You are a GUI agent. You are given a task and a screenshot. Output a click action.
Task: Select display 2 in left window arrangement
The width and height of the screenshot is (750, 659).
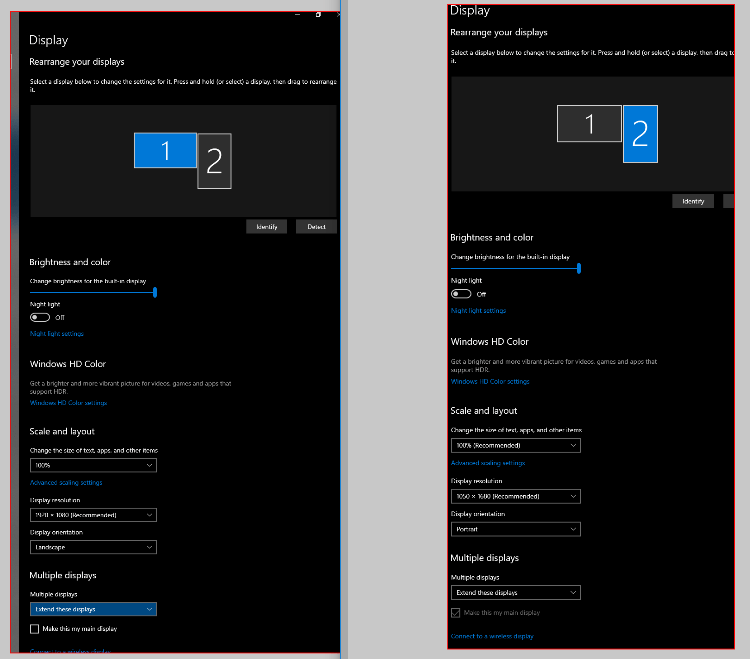pyautogui.click(x=214, y=161)
